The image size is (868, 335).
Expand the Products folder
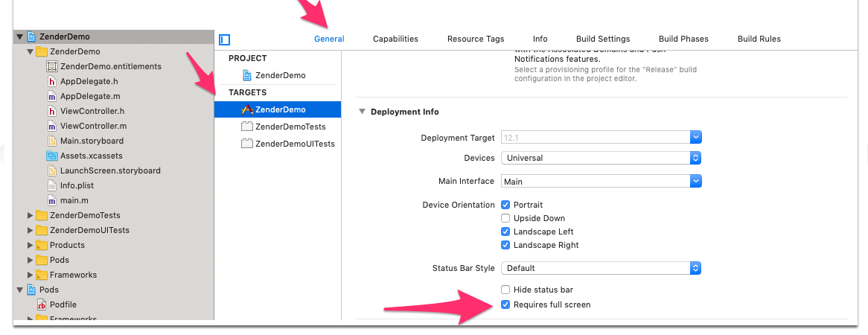31,245
